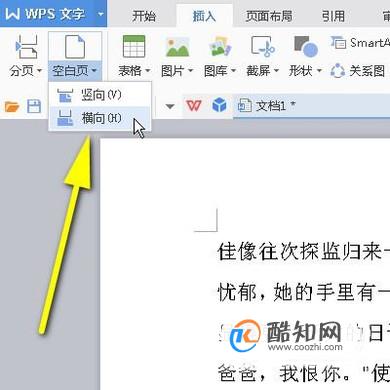The height and width of the screenshot is (390, 390).
Task: Select the 竖向(V) portrait menu option
Action: click(99, 95)
